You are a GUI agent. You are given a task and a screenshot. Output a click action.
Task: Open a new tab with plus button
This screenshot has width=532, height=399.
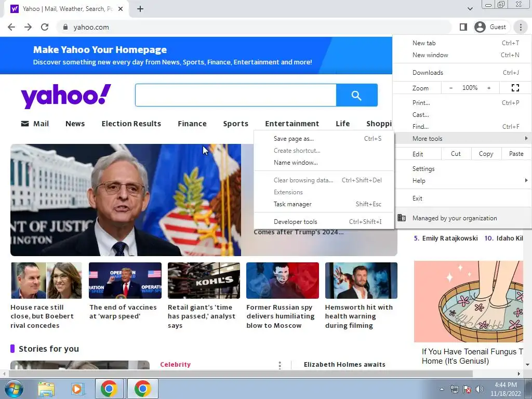(140, 9)
